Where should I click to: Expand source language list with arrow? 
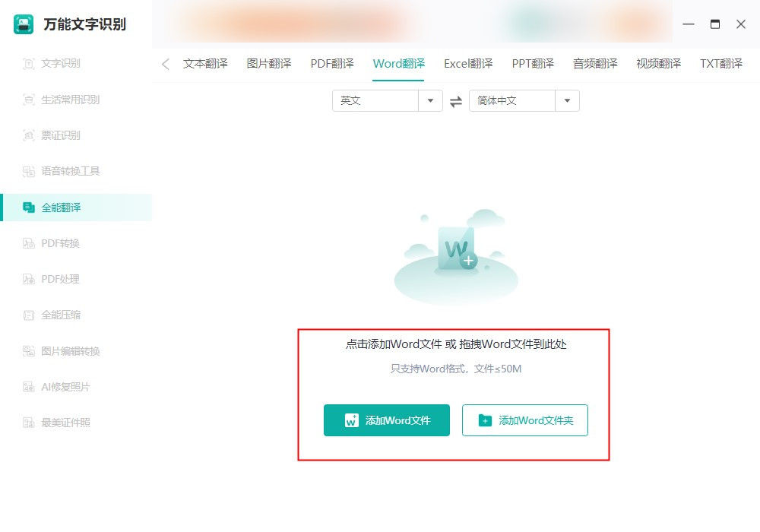point(430,101)
